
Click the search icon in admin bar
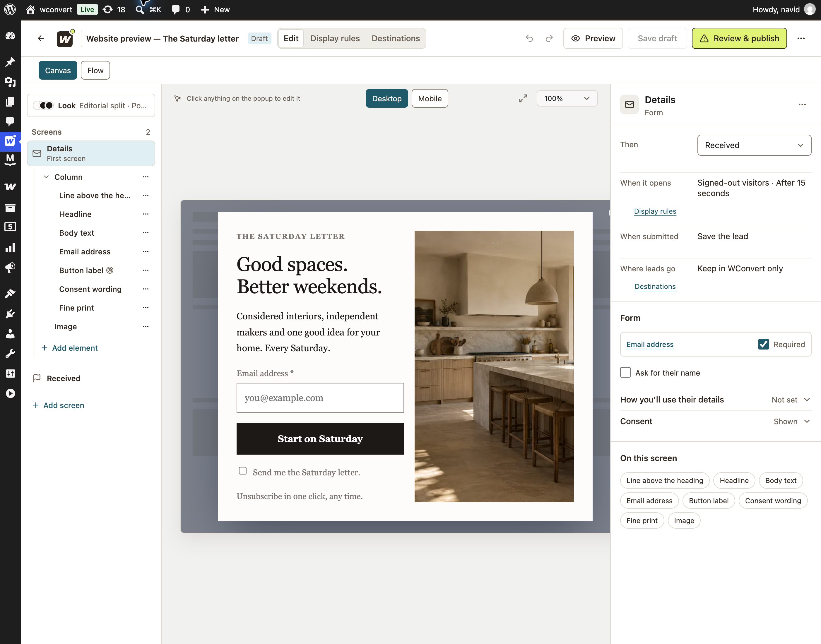click(140, 9)
